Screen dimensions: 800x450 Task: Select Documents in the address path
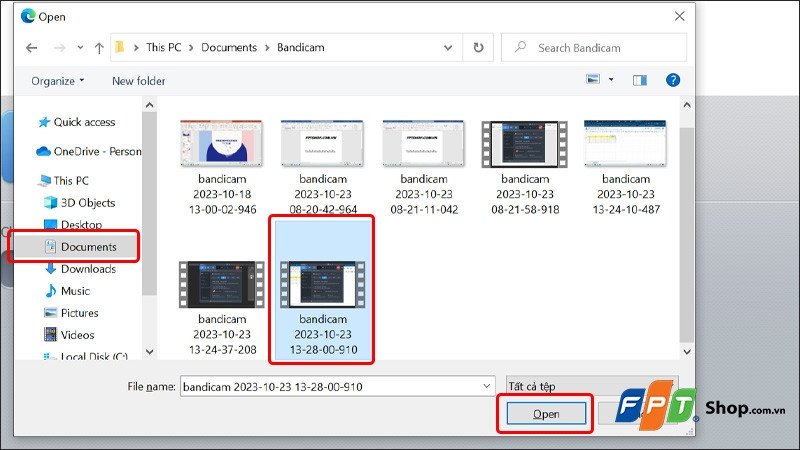229,47
